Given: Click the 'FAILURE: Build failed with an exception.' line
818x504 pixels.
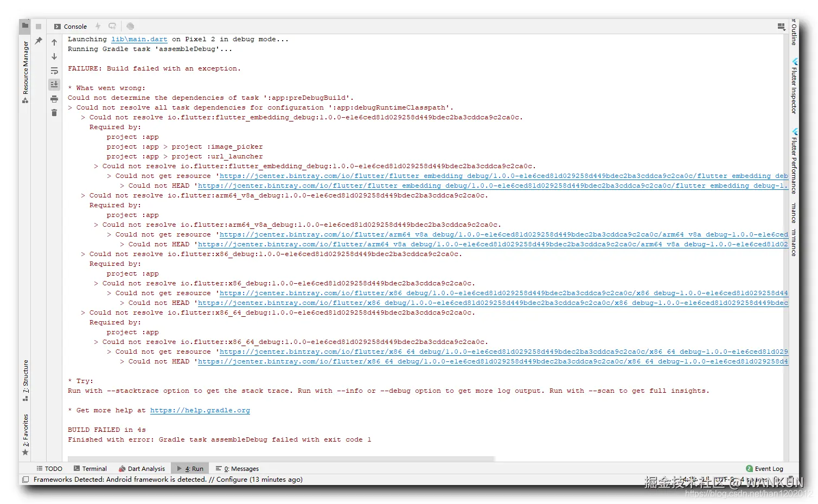Looking at the screenshot, I should (x=154, y=68).
